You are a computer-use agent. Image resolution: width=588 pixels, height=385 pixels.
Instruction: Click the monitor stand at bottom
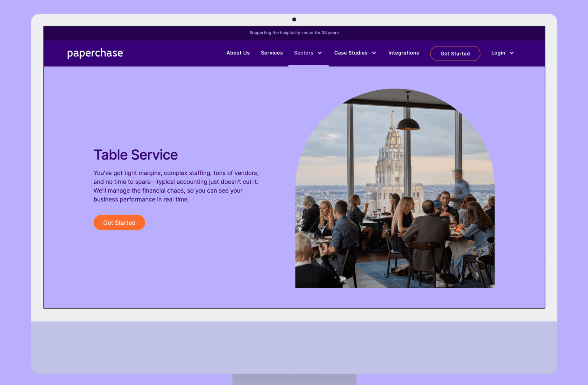(294, 379)
